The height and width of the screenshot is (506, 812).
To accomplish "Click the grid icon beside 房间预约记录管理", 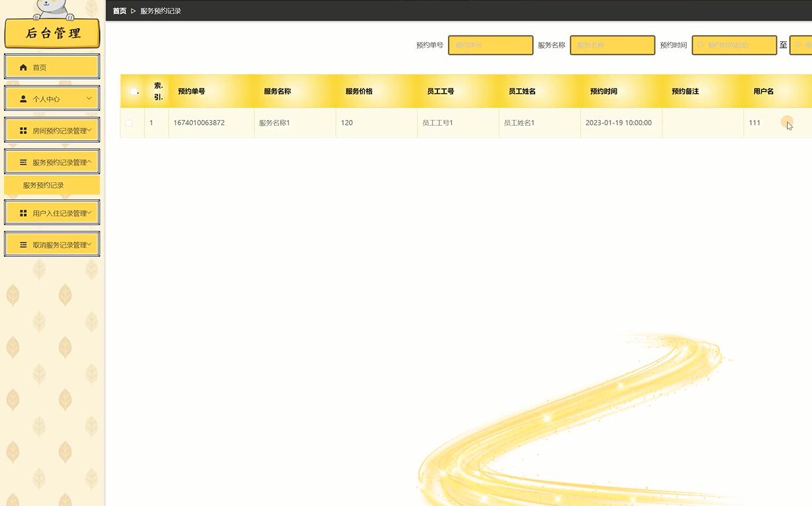I will tap(24, 130).
